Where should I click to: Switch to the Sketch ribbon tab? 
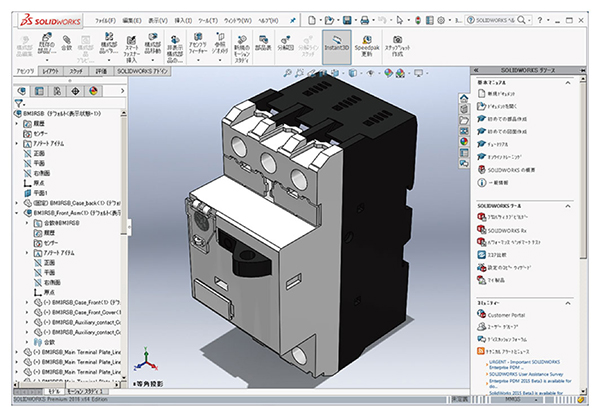coord(75,71)
